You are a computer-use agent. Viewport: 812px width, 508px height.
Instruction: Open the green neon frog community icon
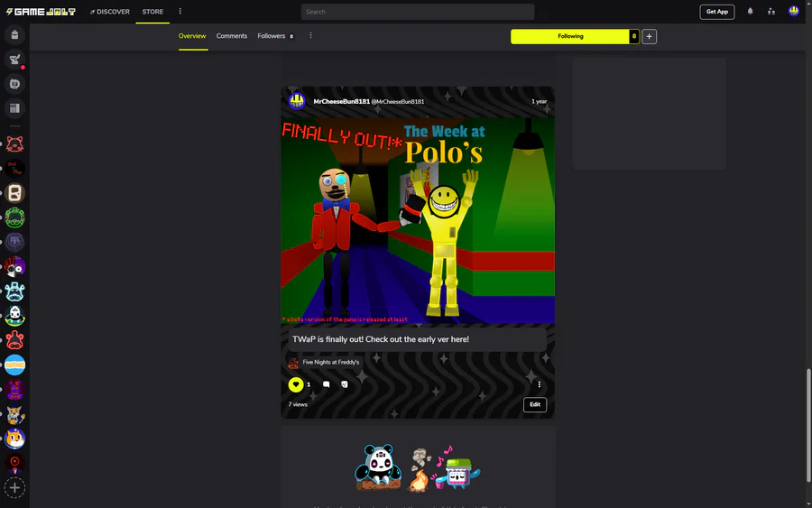pos(14,217)
